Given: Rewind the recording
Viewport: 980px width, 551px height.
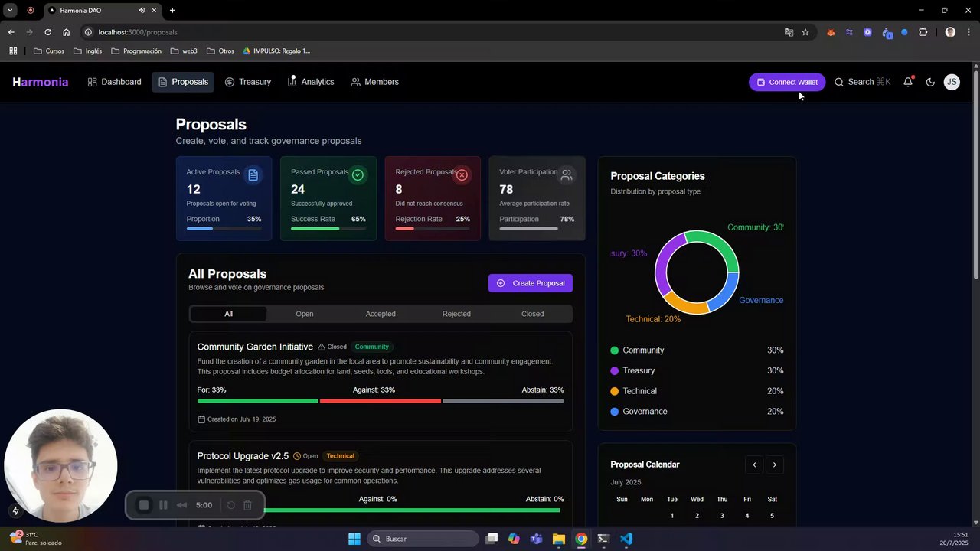Looking at the screenshot, I should [x=181, y=505].
